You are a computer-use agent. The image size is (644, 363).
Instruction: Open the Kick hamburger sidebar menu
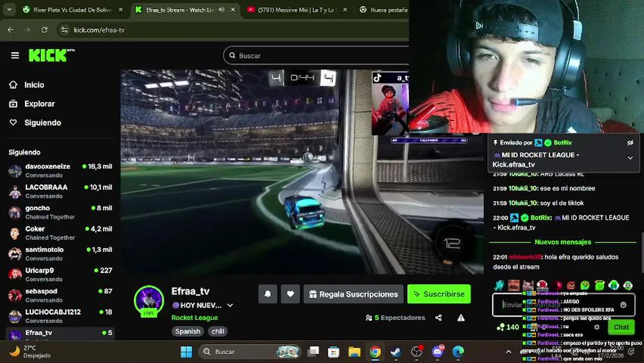click(15, 55)
